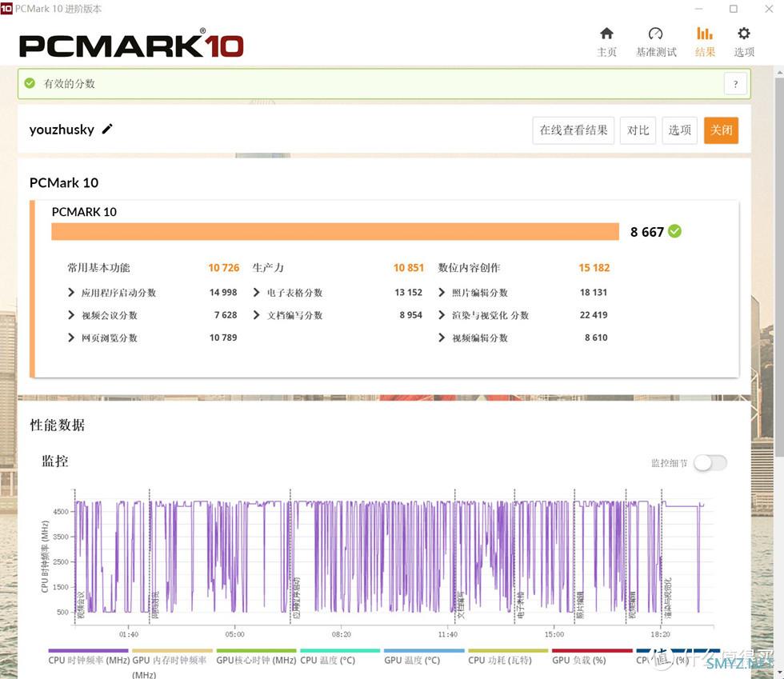Click 数位内容创作 score 15 182

coord(594,268)
